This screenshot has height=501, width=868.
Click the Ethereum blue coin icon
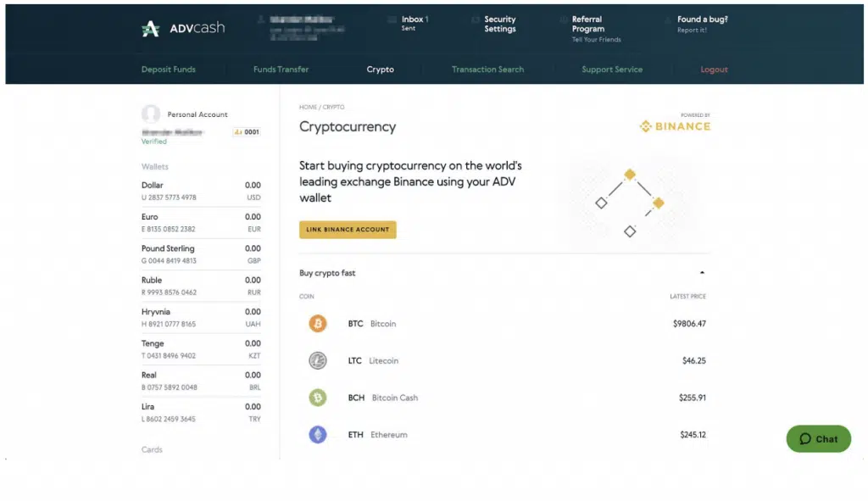click(318, 435)
